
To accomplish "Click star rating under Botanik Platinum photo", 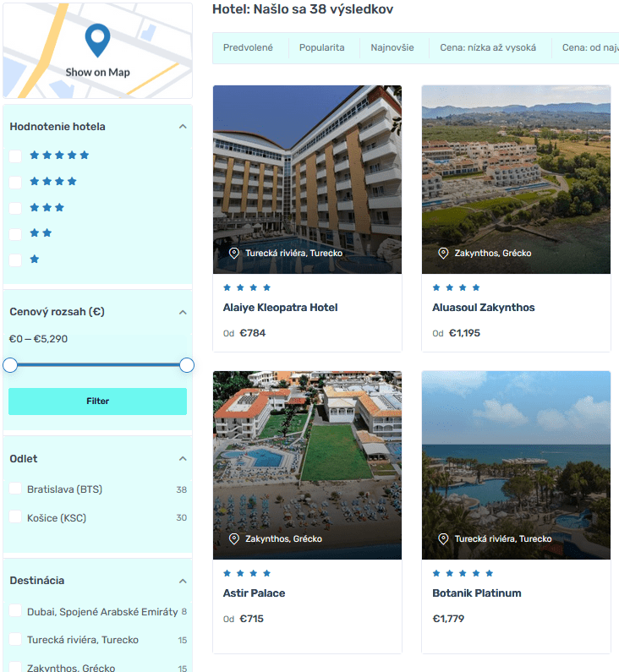I will (x=463, y=573).
